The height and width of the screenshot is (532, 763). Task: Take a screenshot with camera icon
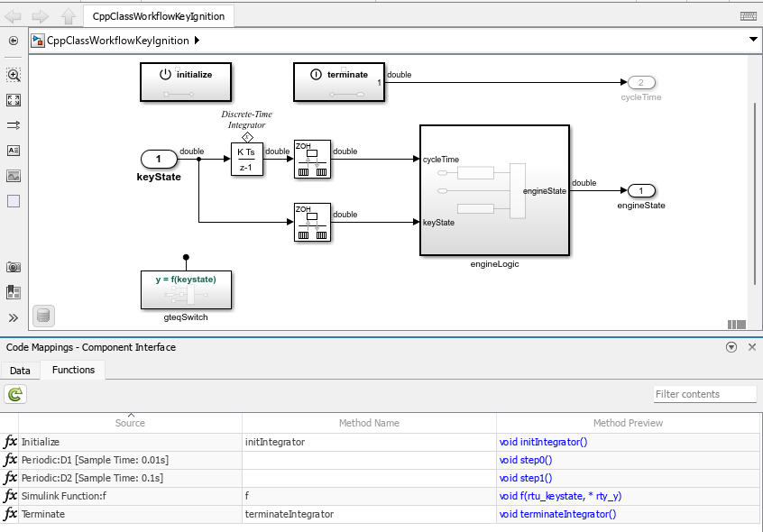(x=14, y=267)
